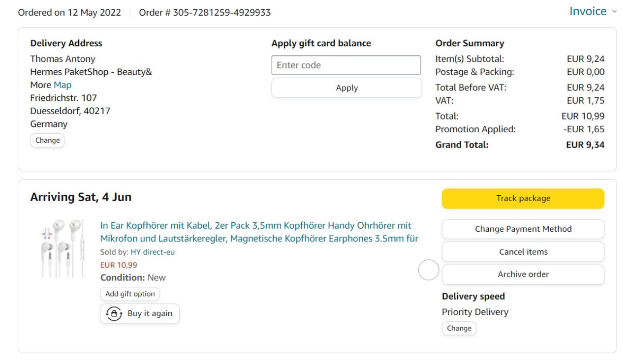Click the Arriving Sat, 4 Jun heading
The height and width of the screenshot is (364, 630).
pos(81,197)
